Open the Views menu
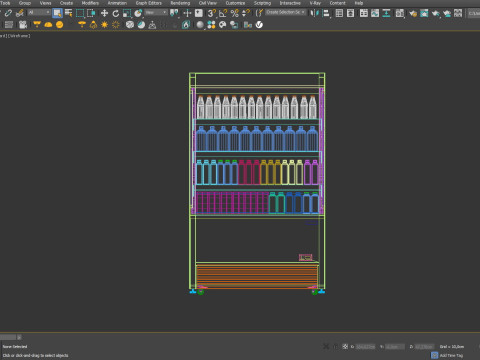Image resolution: width=480 pixels, height=360 pixels. tap(45, 3)
